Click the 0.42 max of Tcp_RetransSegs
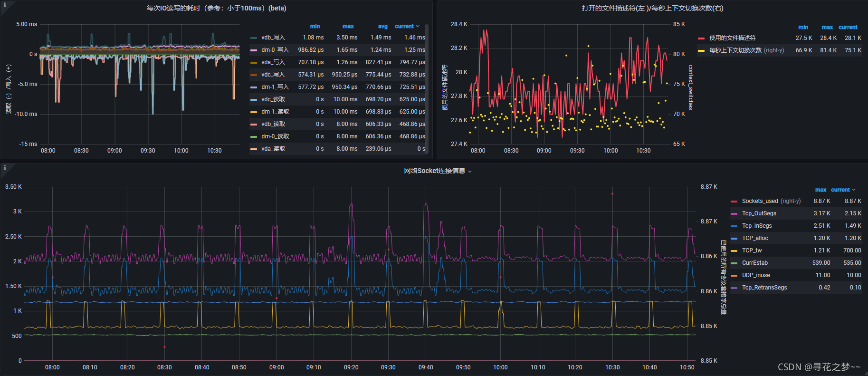The width and height of the screenshot is (868, 376). pos(825,288)
